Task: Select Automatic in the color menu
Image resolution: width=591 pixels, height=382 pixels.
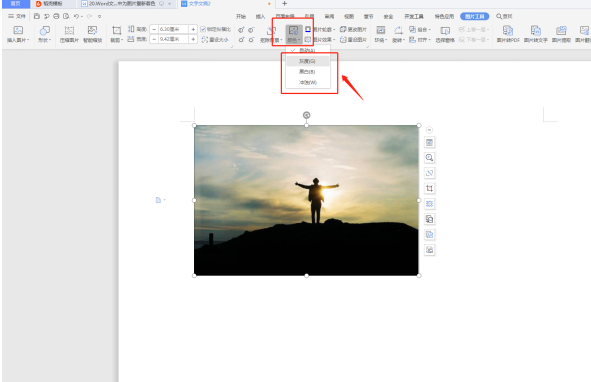Action: (x=308, y=50)
